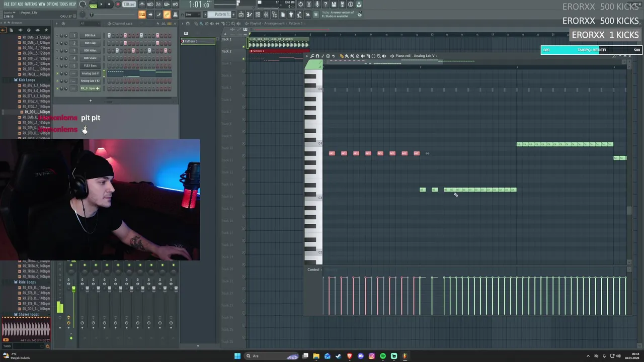Open piano roll menu arrow icon
Image resolution: width=644 pixels, height=362 pixels.
coord(307,56)
